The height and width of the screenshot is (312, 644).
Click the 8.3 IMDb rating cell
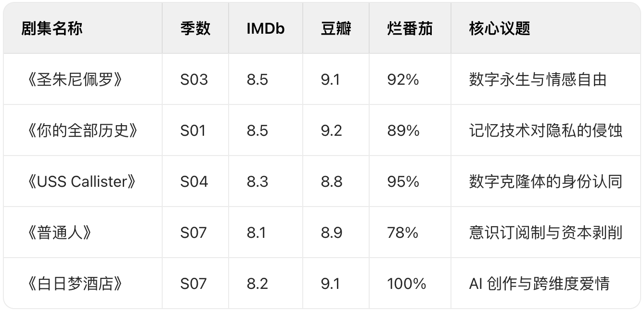(258, 182)
